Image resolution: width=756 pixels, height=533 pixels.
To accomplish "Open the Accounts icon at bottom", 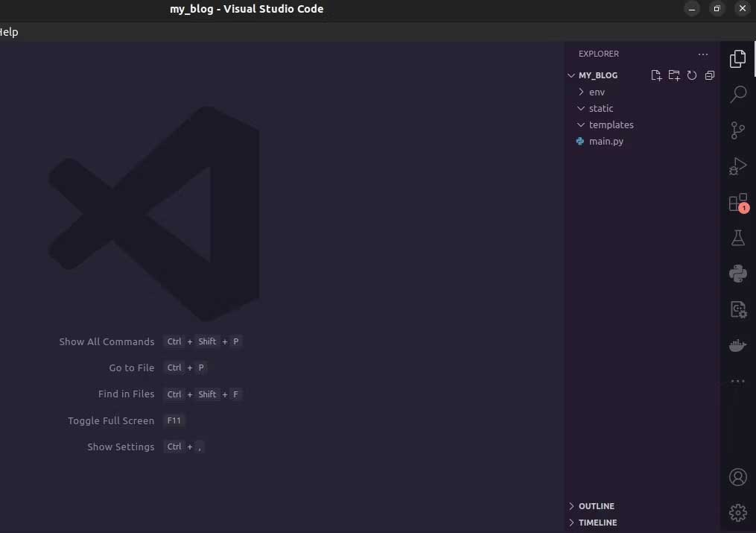I will [737, 476].
